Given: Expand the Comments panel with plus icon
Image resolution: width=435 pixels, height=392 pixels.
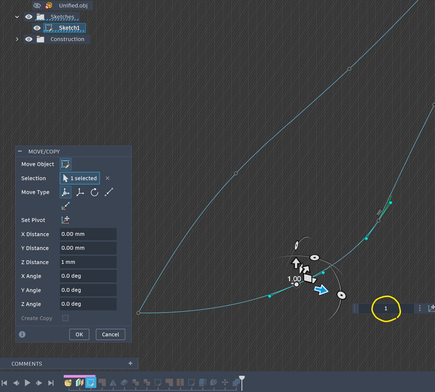Looking at the screenshot, I should 130,363.
